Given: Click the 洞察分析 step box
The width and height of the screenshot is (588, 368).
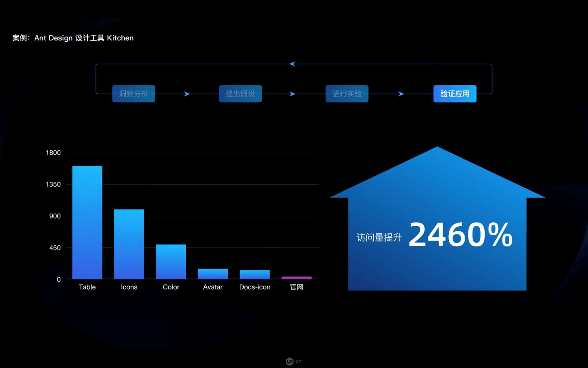Looking at the screenshot, I should tap(134, 94).
